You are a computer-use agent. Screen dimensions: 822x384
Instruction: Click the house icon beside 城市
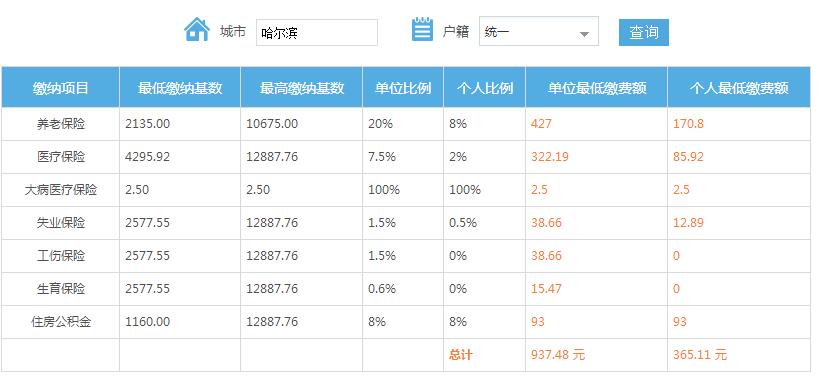click(197, 29)
